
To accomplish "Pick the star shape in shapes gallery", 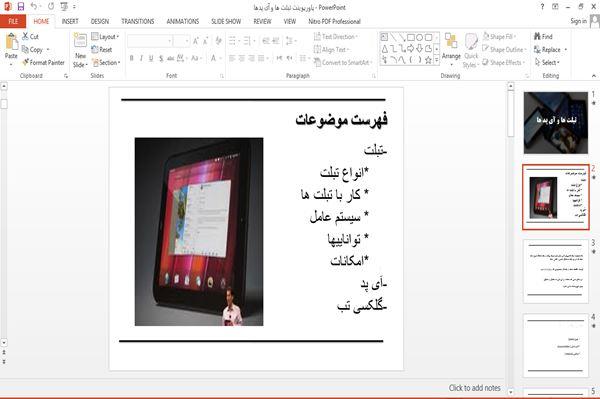I will pyautogui.click(x=429, y=60).
